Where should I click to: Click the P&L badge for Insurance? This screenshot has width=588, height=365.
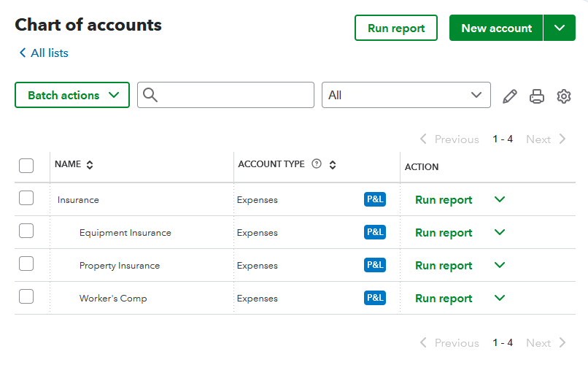pos(375,199)
